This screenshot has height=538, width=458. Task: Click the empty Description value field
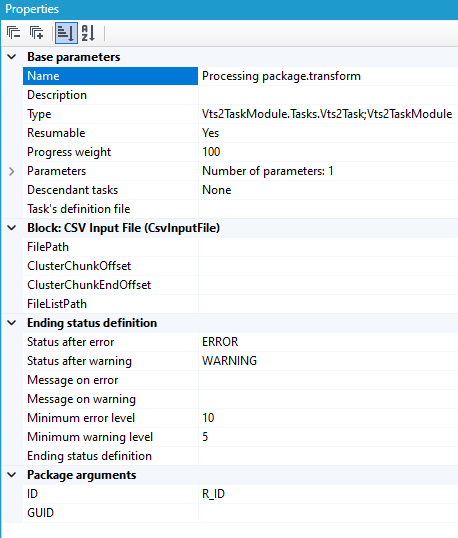(x=328, y=95)
